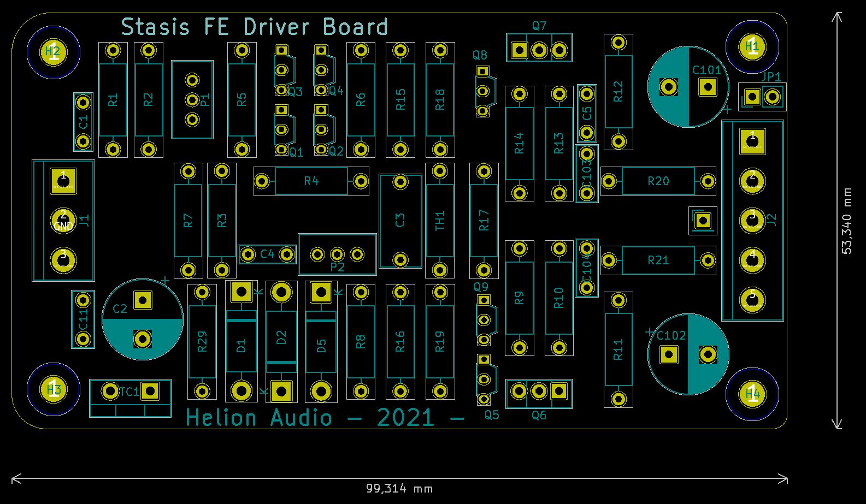Select the R19 resistor footprint
The width and height of the screenshot is (866, 504).
click(440, 342)
